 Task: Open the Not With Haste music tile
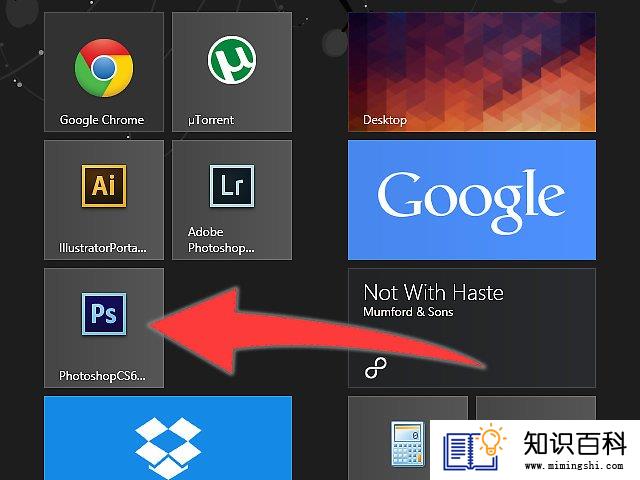472,328
